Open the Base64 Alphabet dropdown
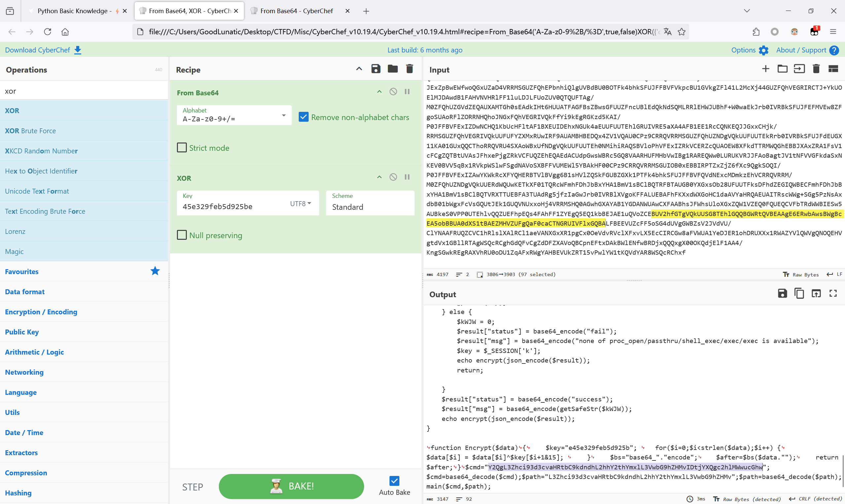 click(x=234, y=115)
